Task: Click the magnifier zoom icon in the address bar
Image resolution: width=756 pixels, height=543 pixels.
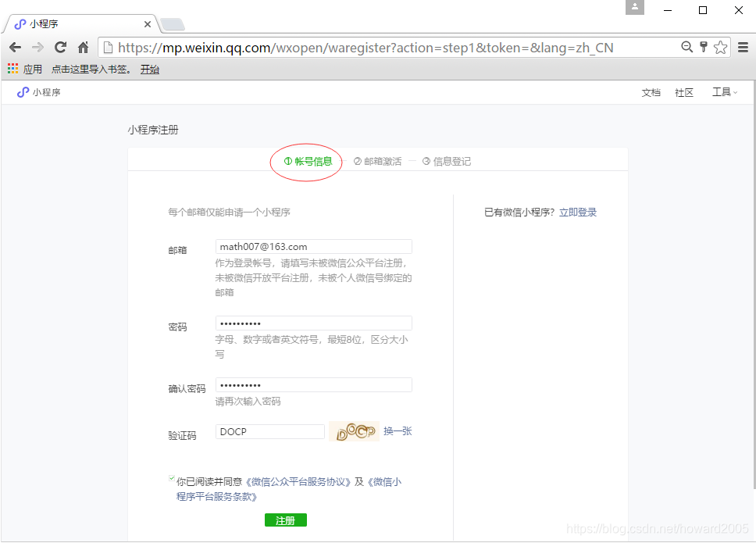Action: point(686,47)
